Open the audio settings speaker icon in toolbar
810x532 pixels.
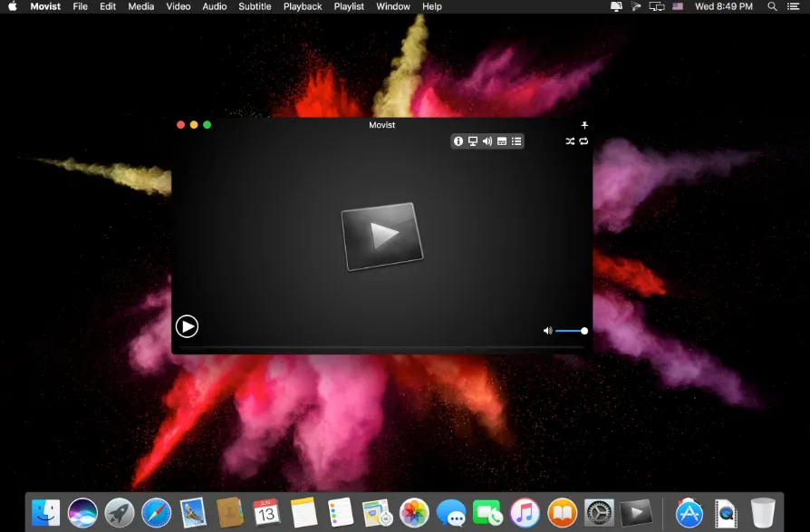pyautogui.click(x=487, y=141)
